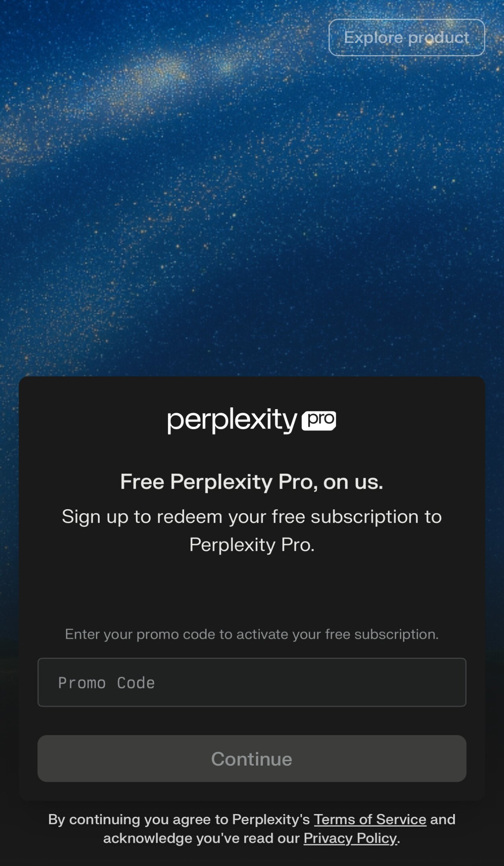The height and width of the screenshot is (866, 504).
Task: Click inside the Promo Code placeholder text
Action: 106,682
